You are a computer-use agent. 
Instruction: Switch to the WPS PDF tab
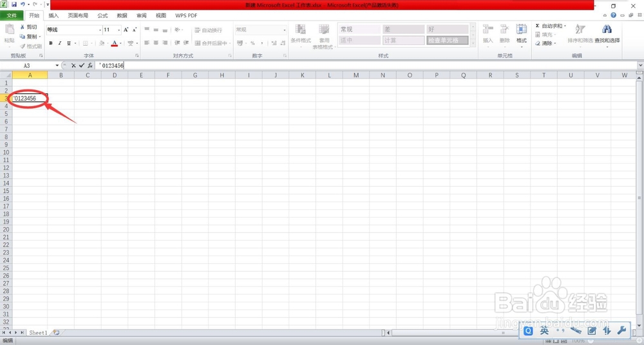pyautogui.click(x=186, y=15)
